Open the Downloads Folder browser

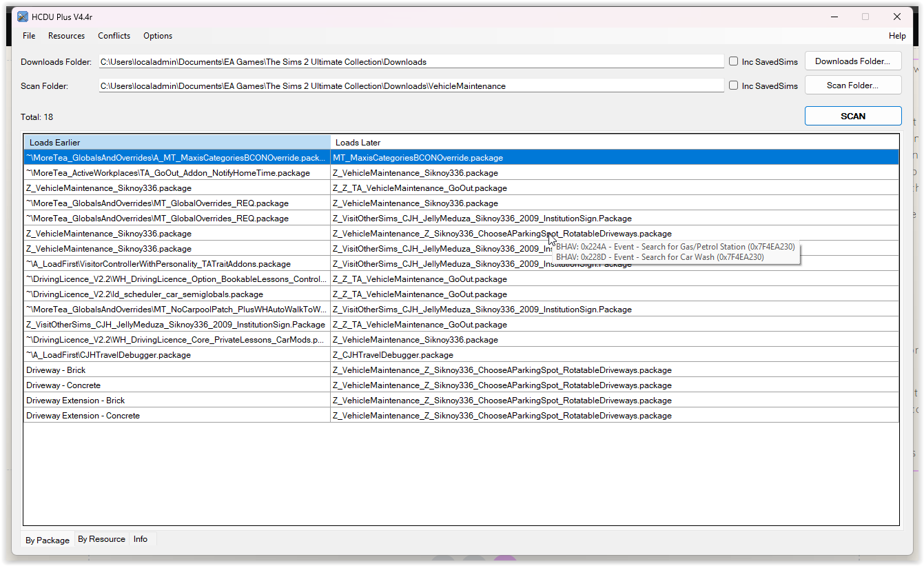click(853, 61)
